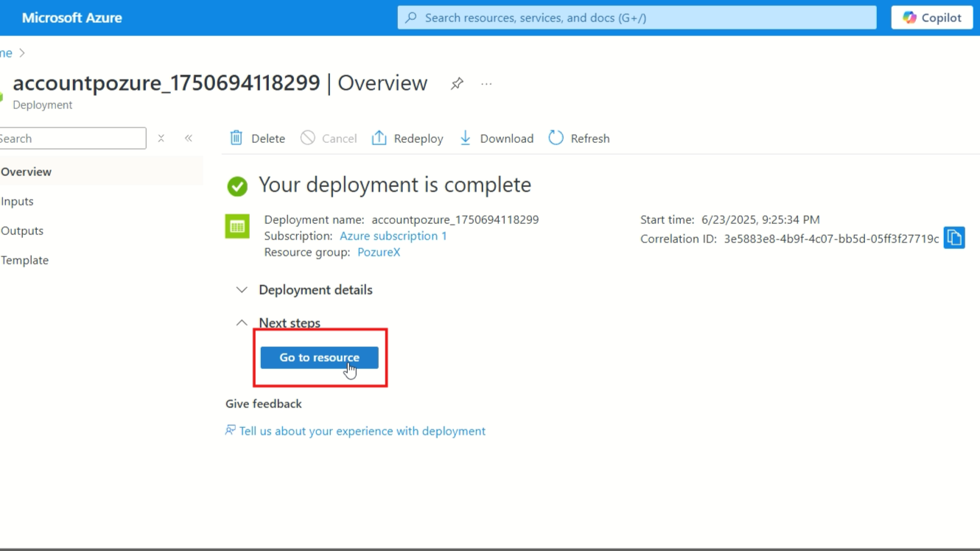Click the Delete trash icon
980x551 pixels.
click(236, 138)
